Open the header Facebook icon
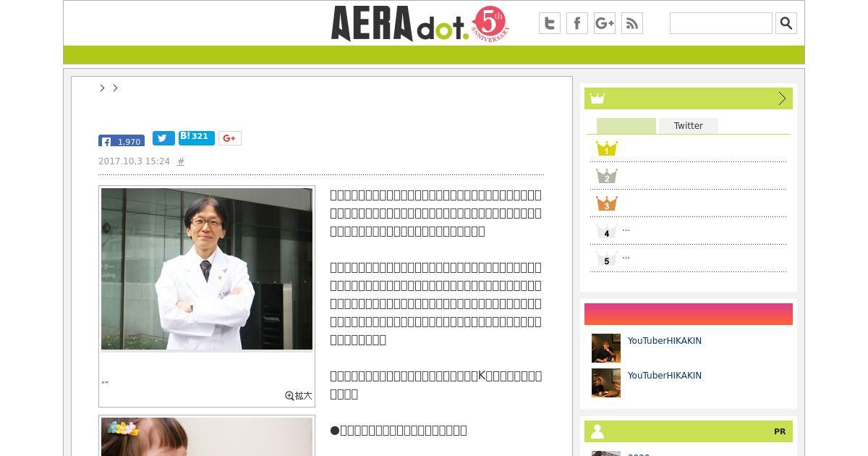Viewport: 868px width, 456px height. pyautogui.click(x=577, y=23)
